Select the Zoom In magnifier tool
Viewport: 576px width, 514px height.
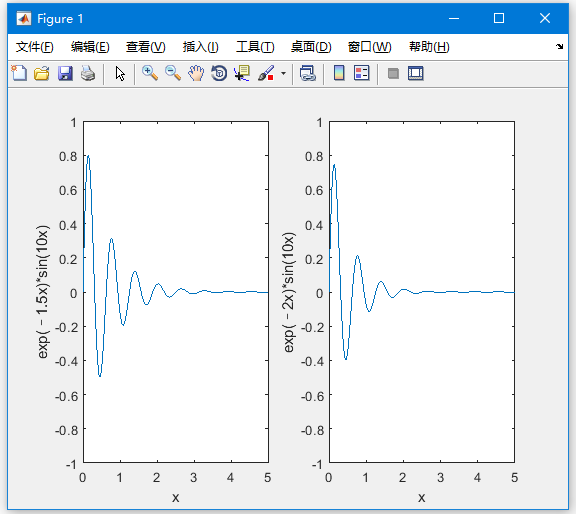coord(150,73)
